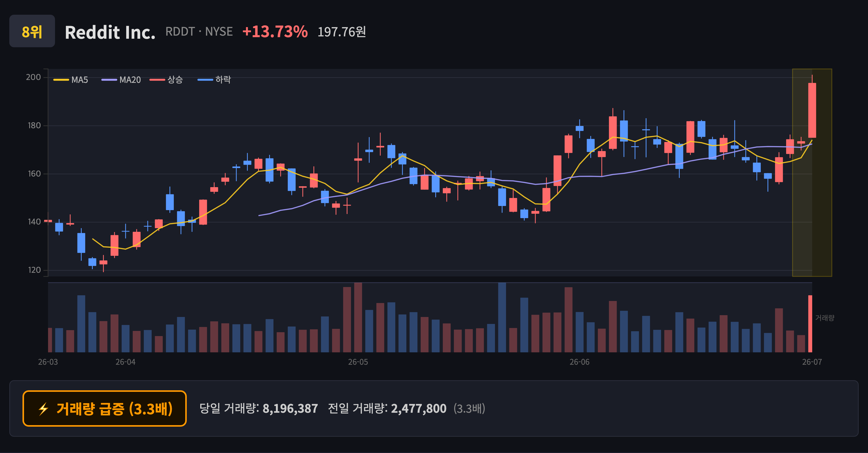
Task: Toggle the 상승 legend entry
Action: pyautogui.click(x=166, y=80)
